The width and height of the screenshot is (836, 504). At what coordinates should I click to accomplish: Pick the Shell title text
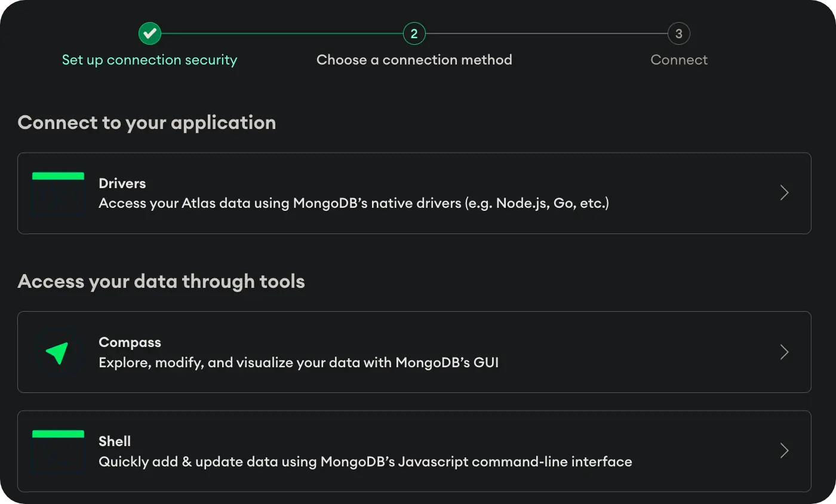pyautogui.click(x=115, y=441)
